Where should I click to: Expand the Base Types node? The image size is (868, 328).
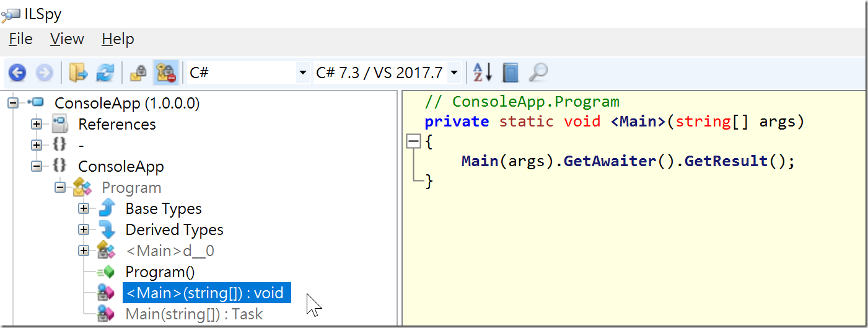[84, 208]
